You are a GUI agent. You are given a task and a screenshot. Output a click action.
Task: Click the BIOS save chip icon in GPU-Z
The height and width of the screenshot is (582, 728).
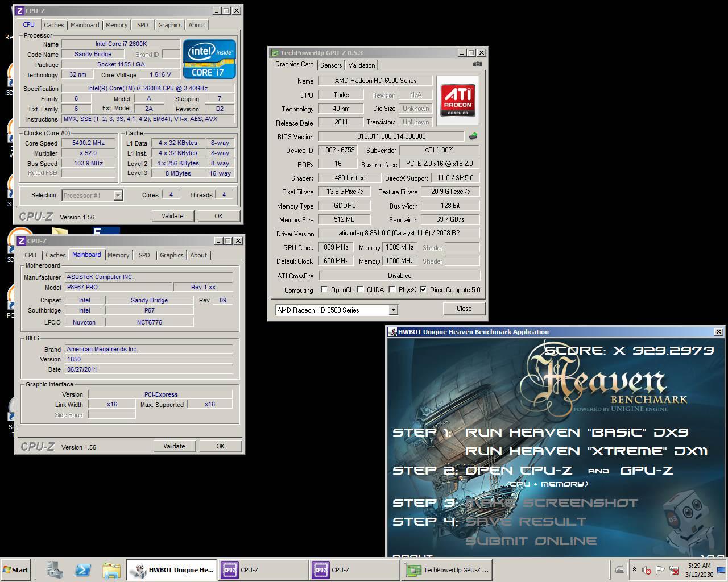click(x=473, y=136)
